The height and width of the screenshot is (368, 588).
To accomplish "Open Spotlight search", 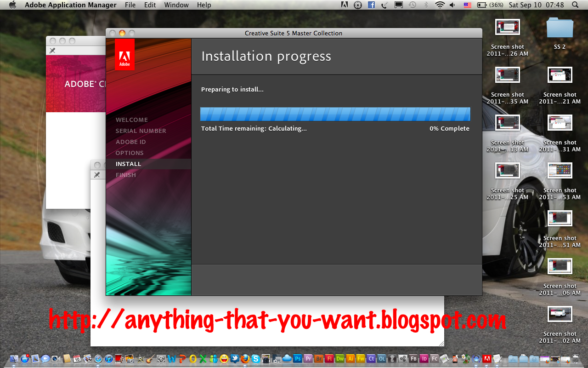I will point(576,5).
